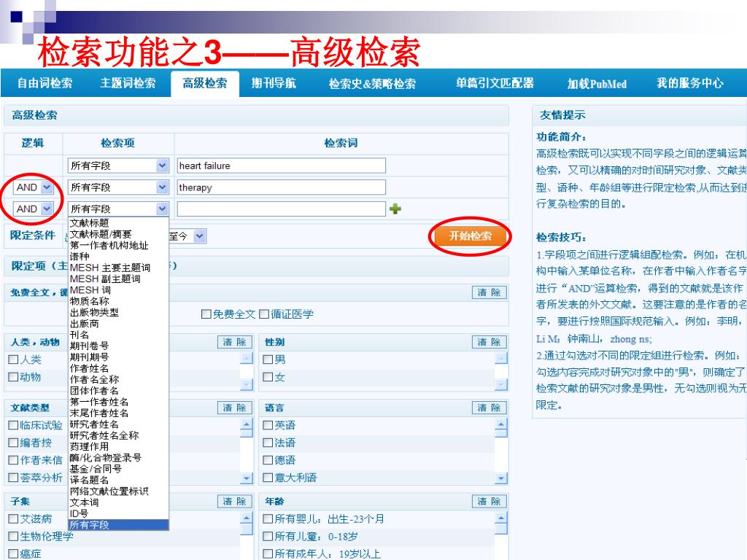This screenshot has width=747, height=560.
Task: Switch to 自由词检索 tab
Action: click(x=44, y=83)
